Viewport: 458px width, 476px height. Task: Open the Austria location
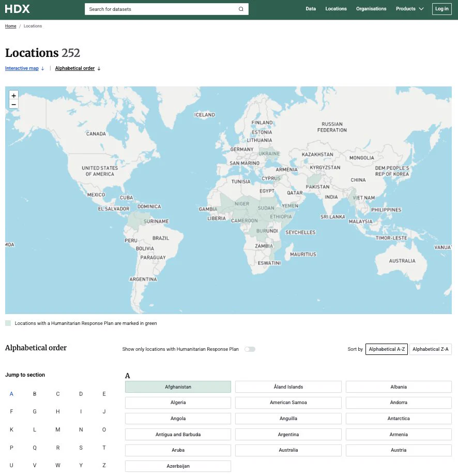[x=399, y=450]
